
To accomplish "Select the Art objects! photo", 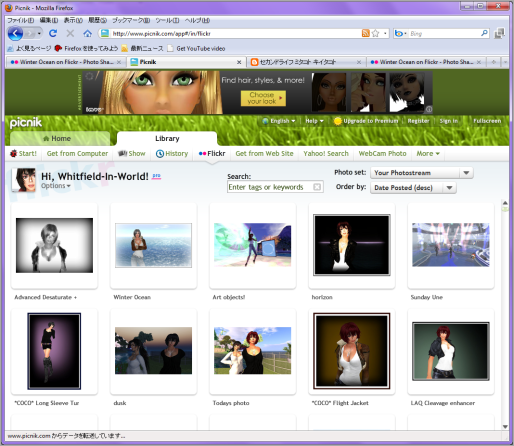I will pyautogui.click(x=252, y=245).
